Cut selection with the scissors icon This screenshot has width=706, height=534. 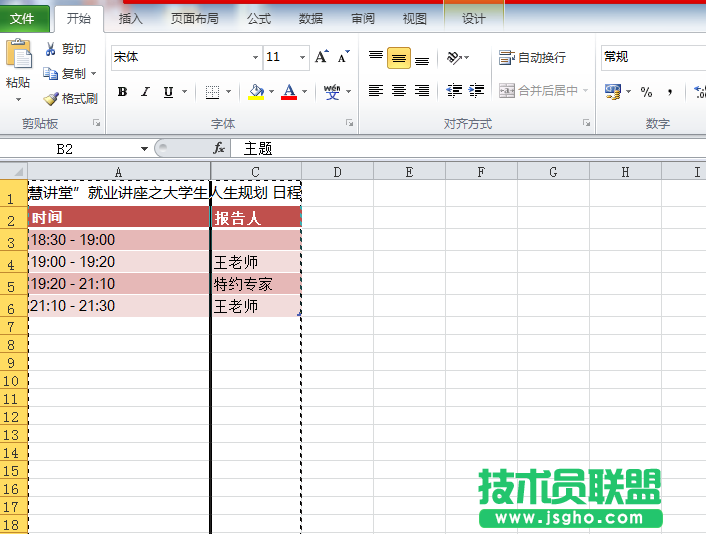pyautogui.click(x=50, y=49)
